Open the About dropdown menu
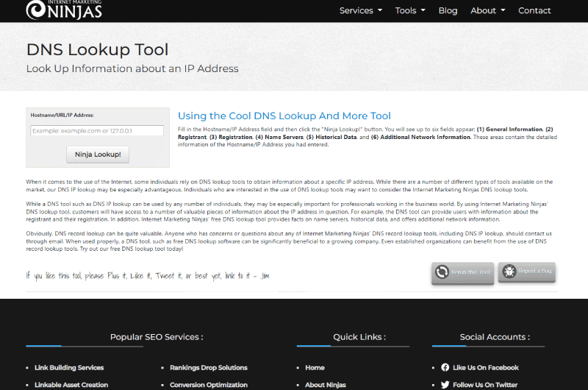Viewport: 588px width, 390px height. pos(488,10)
